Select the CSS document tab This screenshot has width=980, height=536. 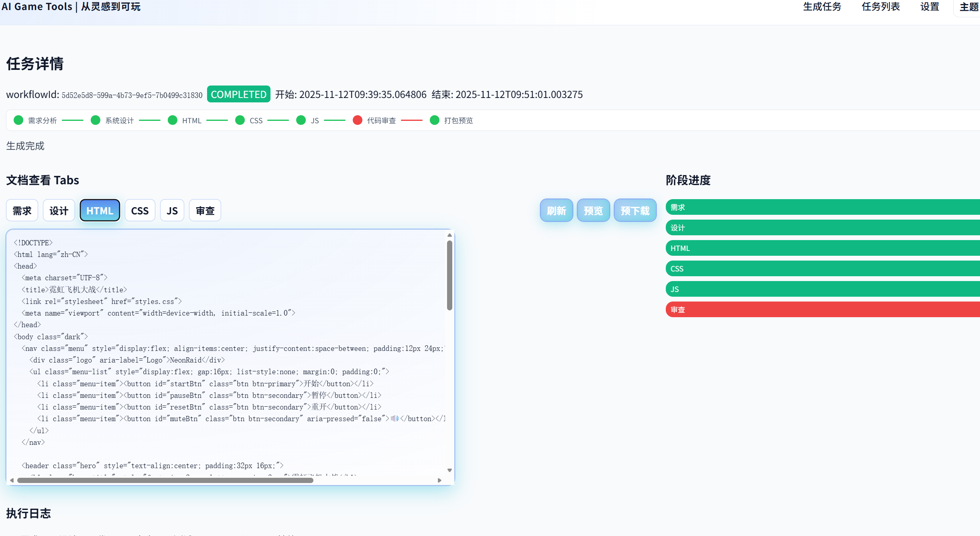(140, 210)
